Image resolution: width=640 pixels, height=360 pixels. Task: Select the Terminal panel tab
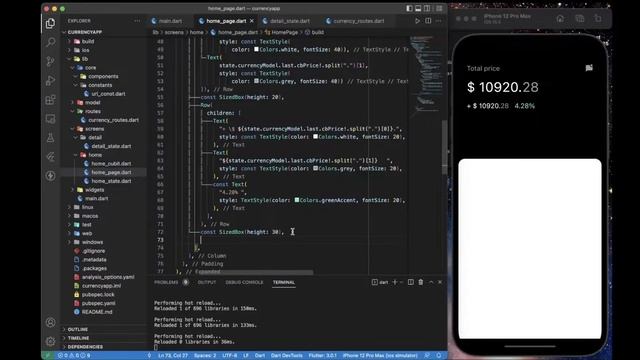pos(284,282)
